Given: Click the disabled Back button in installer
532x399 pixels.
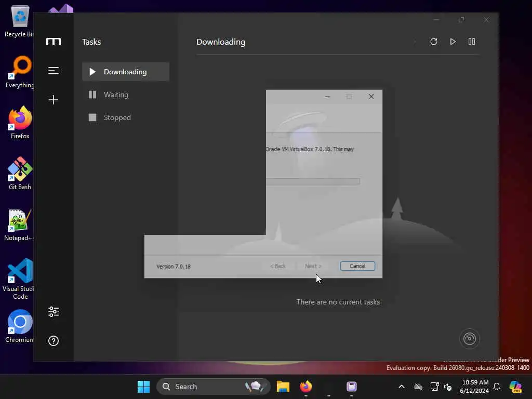Looking at the screenshot, I should 278,266.
